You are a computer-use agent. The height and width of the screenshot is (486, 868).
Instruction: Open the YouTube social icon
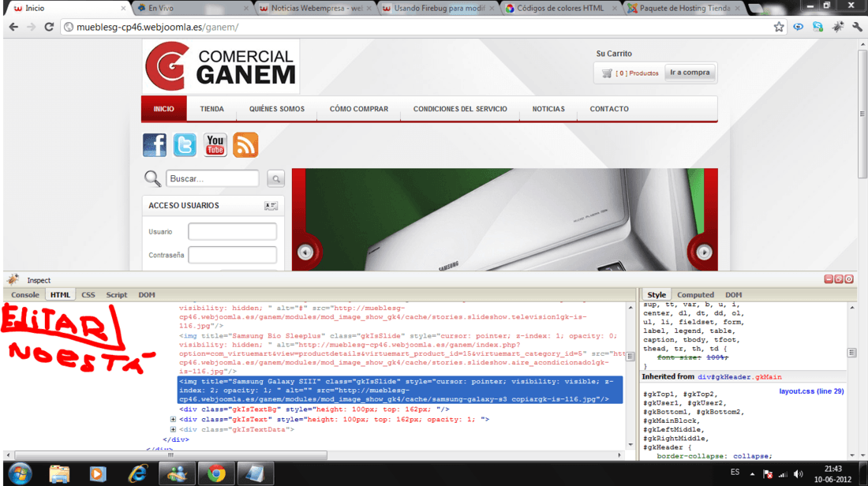(x=215, y=145)
